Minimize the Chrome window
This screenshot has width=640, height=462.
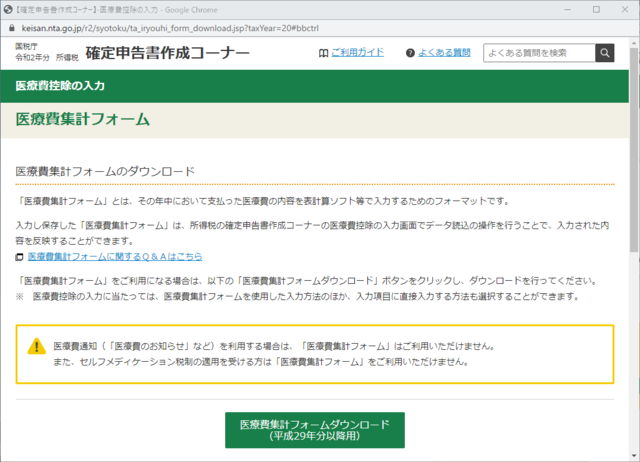567,9
